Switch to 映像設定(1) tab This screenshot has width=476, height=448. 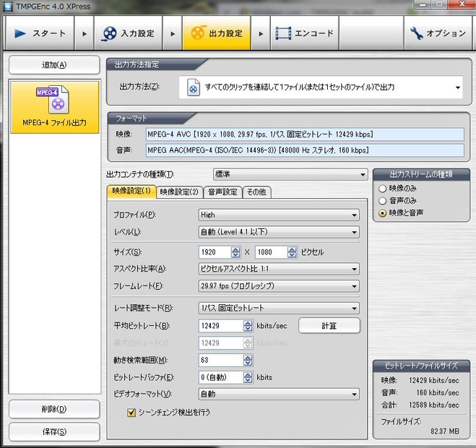point(131,191)
